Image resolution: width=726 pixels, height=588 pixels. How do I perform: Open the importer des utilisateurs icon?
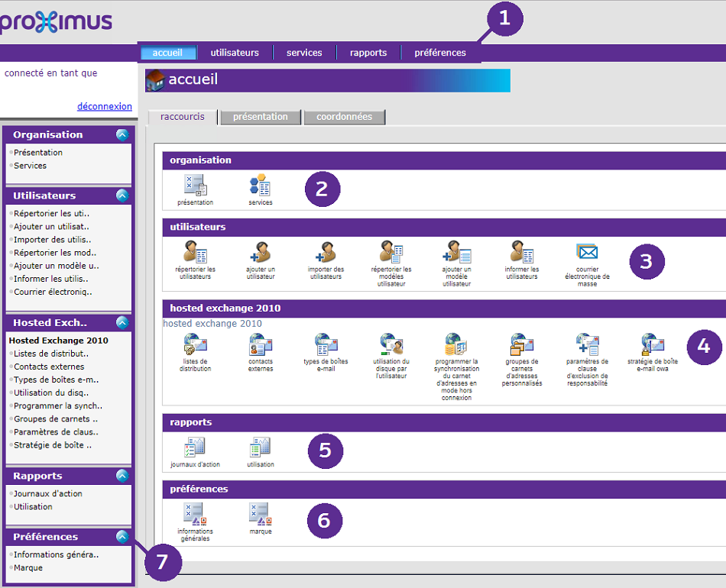326,252
